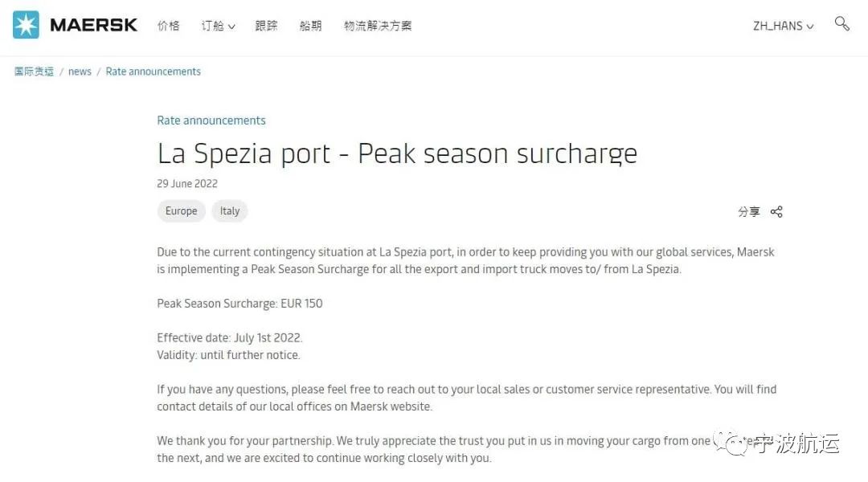Click Rate announcements category above headline
Screen dimensions: 868x482
211,120
